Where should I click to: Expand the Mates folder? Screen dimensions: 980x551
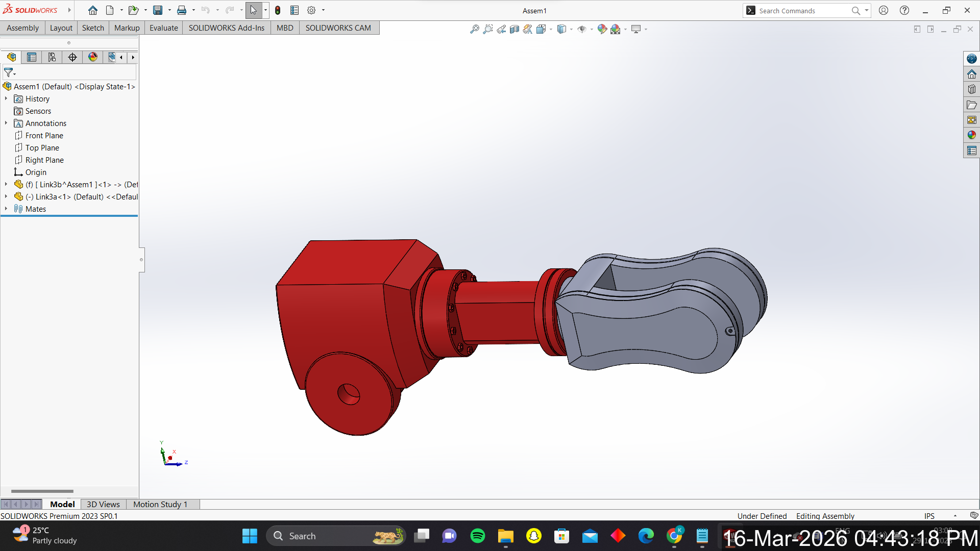(6, 209)
